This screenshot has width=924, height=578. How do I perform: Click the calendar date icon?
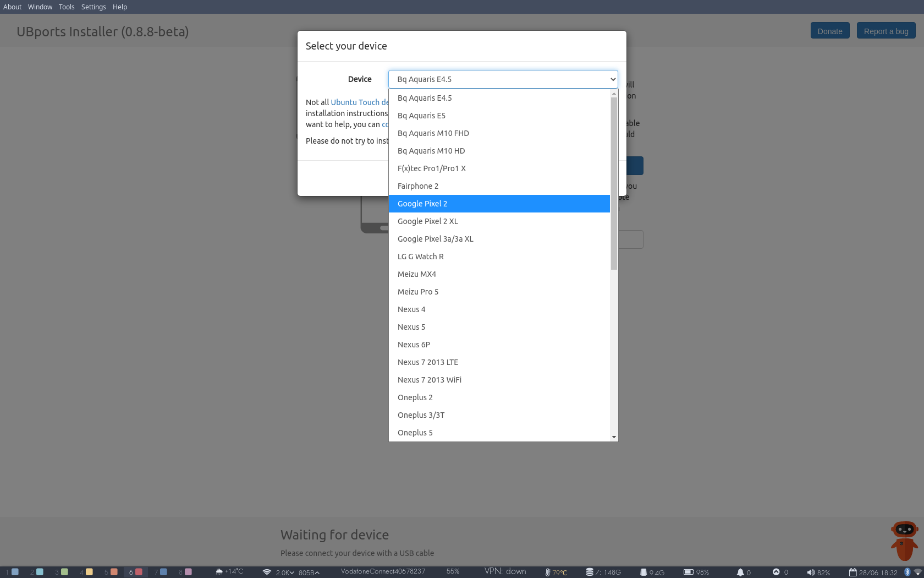pyautogui.click(x=853, y=572)
